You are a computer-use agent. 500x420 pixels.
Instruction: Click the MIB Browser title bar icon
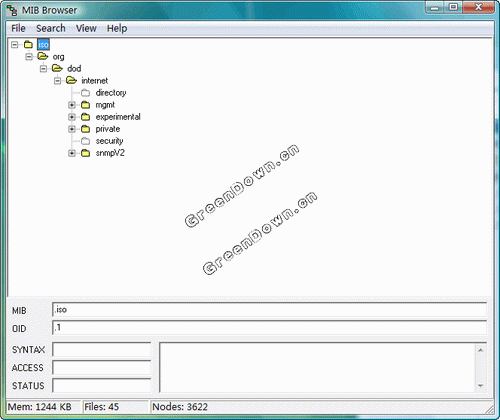(12, 10)
